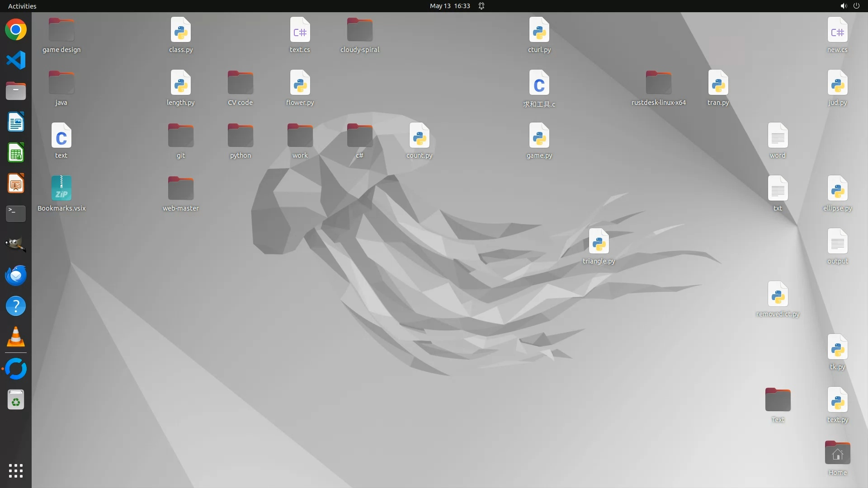Select the Bookmarks.vsix zip file

pos(61,189)
